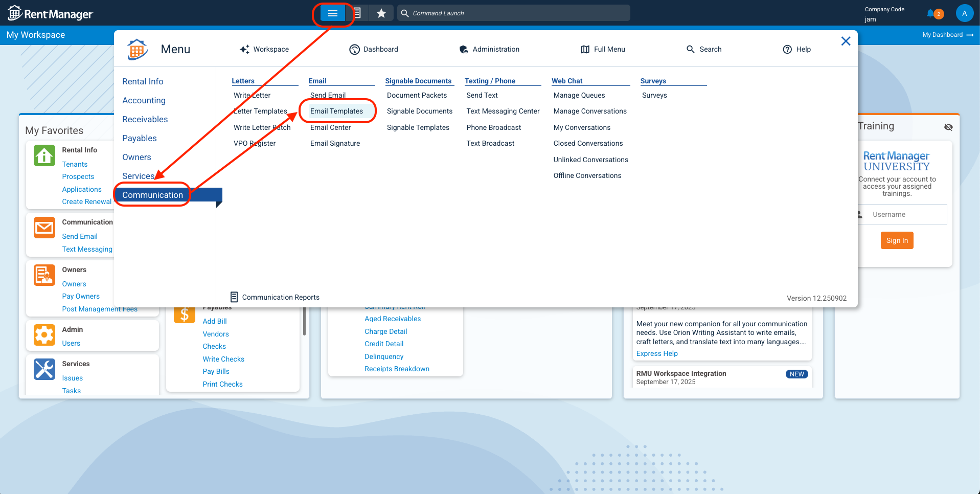Select Services menu category

138,176
